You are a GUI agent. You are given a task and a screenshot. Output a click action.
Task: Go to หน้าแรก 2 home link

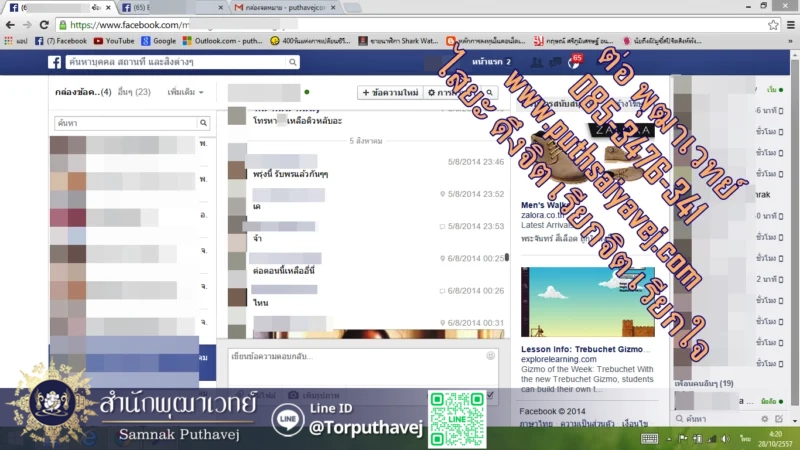[x=491, y=62]
